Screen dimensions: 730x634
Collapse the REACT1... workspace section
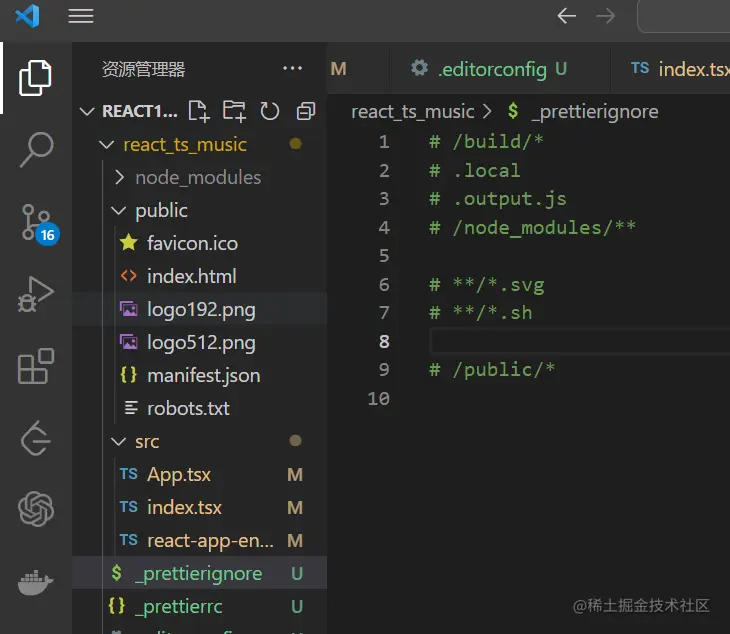(x=87, y=111)
